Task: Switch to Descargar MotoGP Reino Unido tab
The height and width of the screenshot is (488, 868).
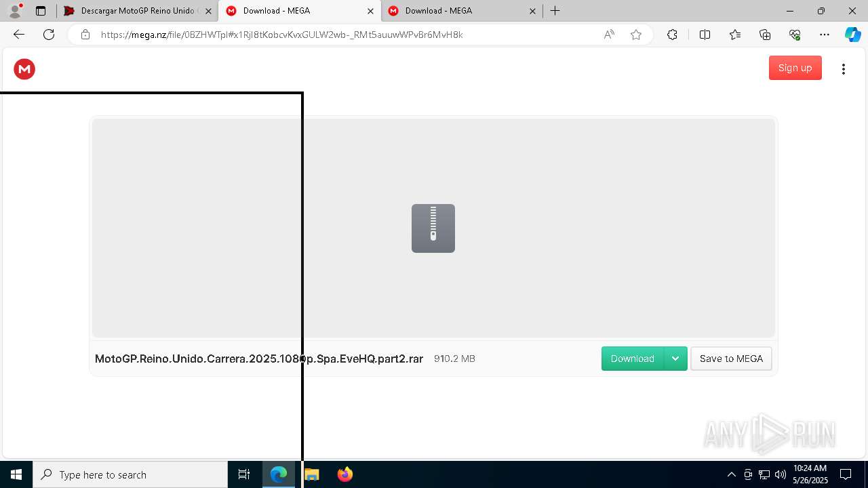Action: (136, 11)
